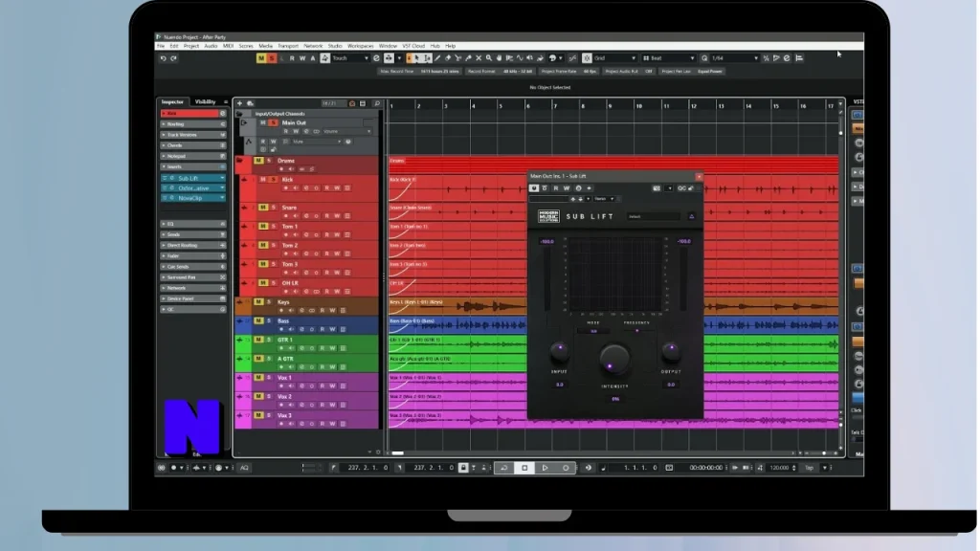This screenshot has width=980, height=551.
Task: Click the redo arrow in the toolbar
Action: tap(174, 58)
